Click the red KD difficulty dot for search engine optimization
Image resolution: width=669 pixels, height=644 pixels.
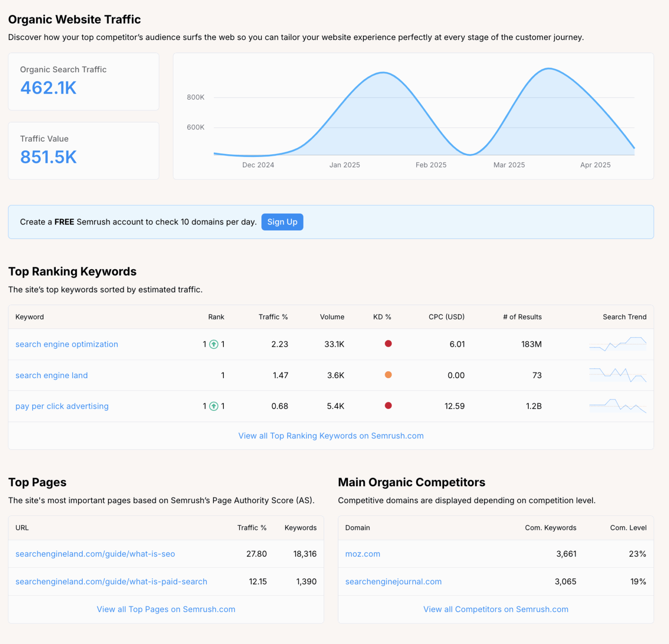388,344
